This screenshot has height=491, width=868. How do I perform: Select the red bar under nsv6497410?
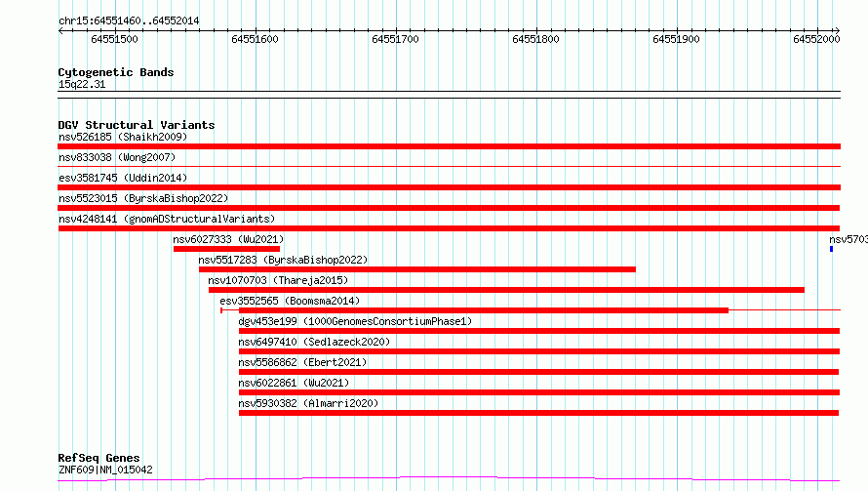539,351
